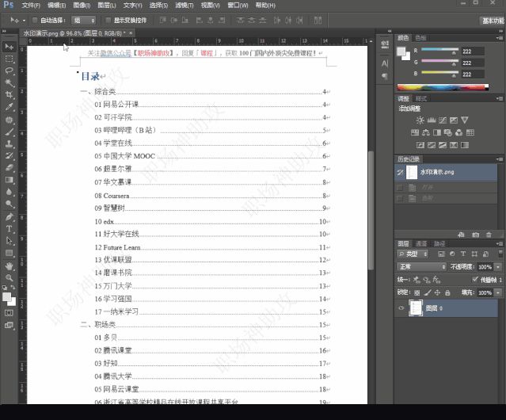Add a Color Balance adjustment
The image size is (506, 420).
pos(426,132)
